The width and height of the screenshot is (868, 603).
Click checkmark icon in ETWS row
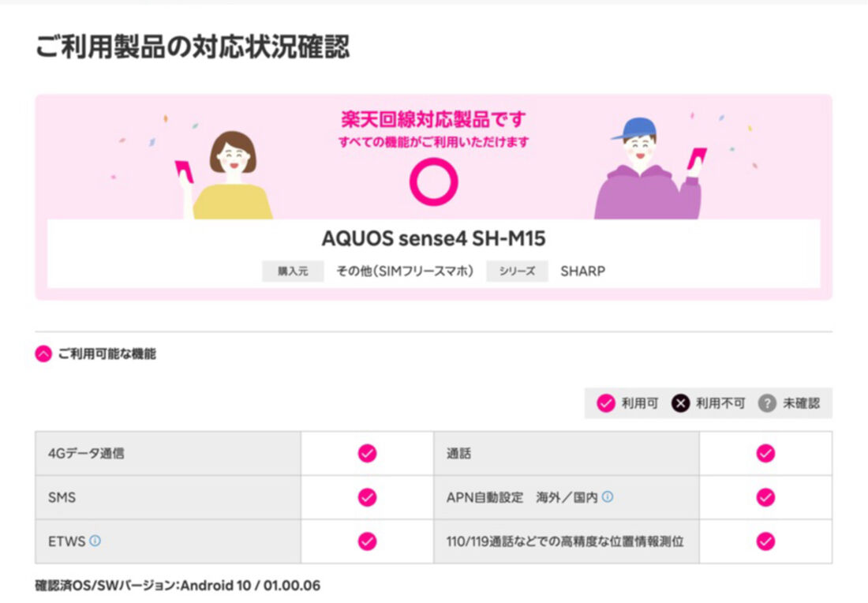tap(367, 541)
